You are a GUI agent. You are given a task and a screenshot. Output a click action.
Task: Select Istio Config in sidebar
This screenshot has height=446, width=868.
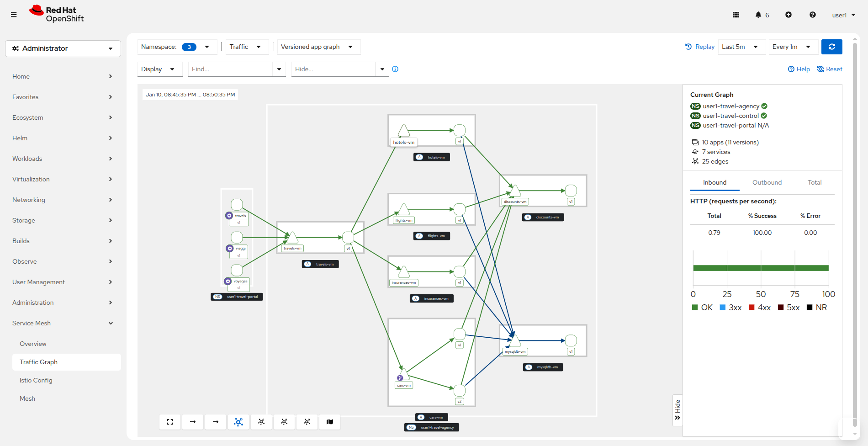[36, 380]
